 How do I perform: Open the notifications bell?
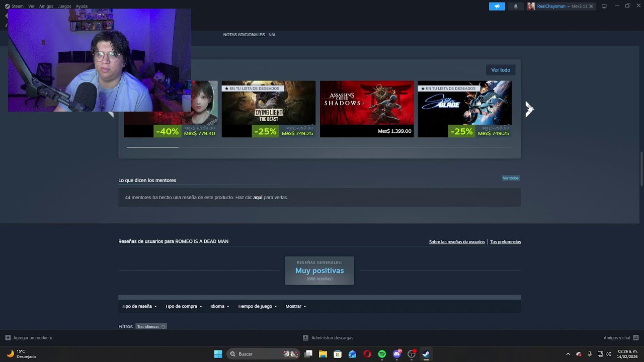tap(516, 6)
